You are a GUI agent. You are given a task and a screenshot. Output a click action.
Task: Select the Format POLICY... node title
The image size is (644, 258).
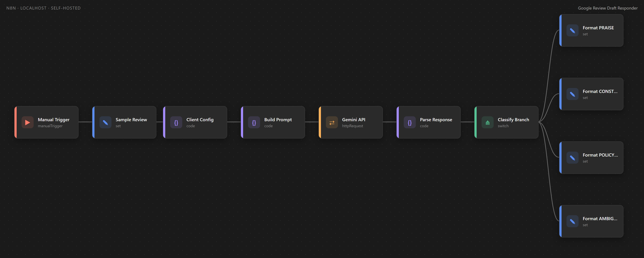point(600,155)
